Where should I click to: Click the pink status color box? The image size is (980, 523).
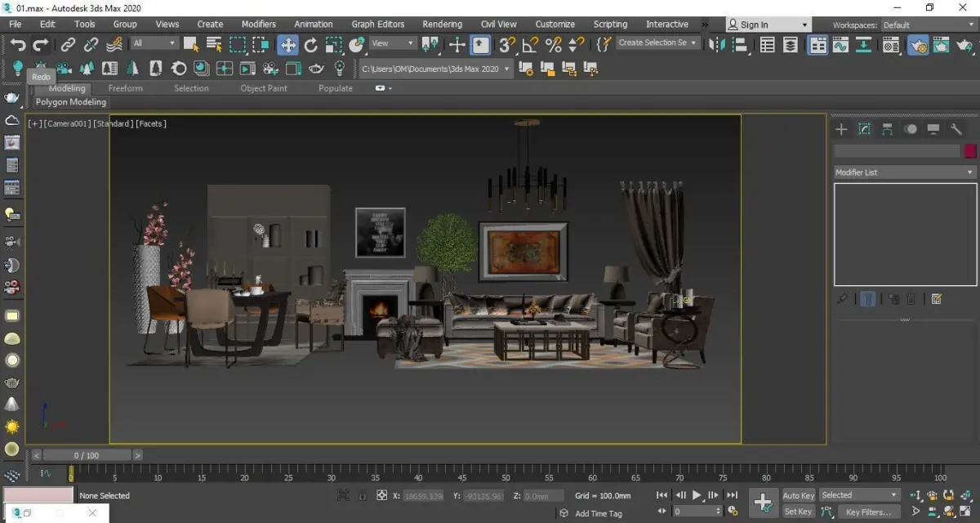tap(38, 495)
